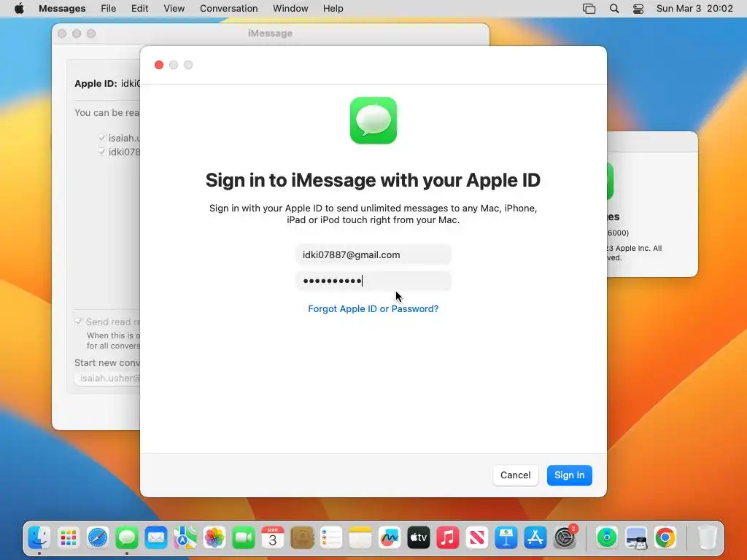Open Messages from the Dock
The height and width of the screenshot is (560, 747).
127,538
